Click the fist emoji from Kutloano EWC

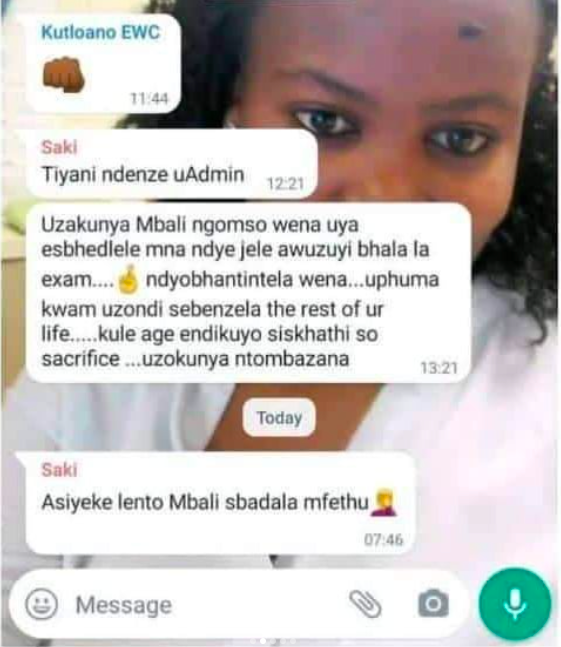(x=64, y=75)
